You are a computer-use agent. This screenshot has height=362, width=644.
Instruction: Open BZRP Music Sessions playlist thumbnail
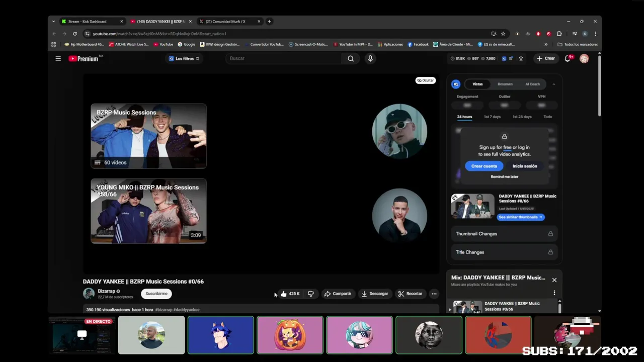click(x=148, y=136)
